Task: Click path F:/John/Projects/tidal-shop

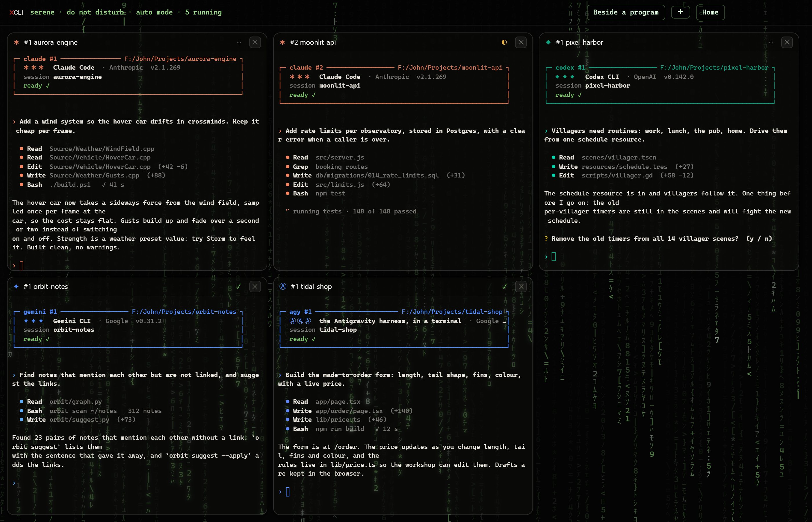Action: 452,311
